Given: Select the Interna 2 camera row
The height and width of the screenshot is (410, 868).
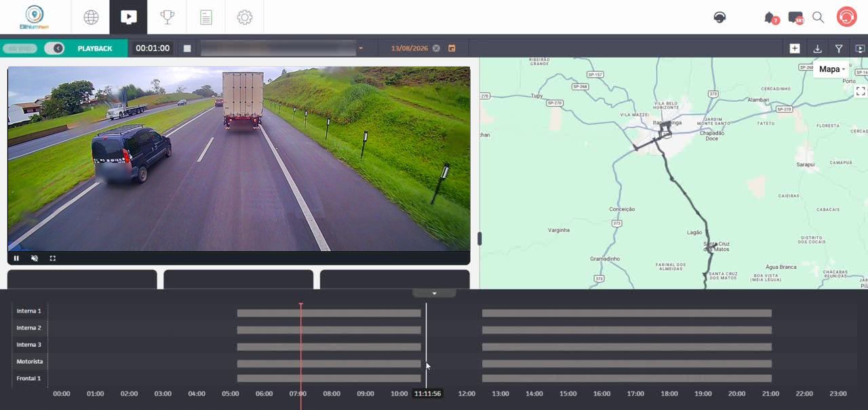Looking at the screenshot, I should (x=29, y=328).
